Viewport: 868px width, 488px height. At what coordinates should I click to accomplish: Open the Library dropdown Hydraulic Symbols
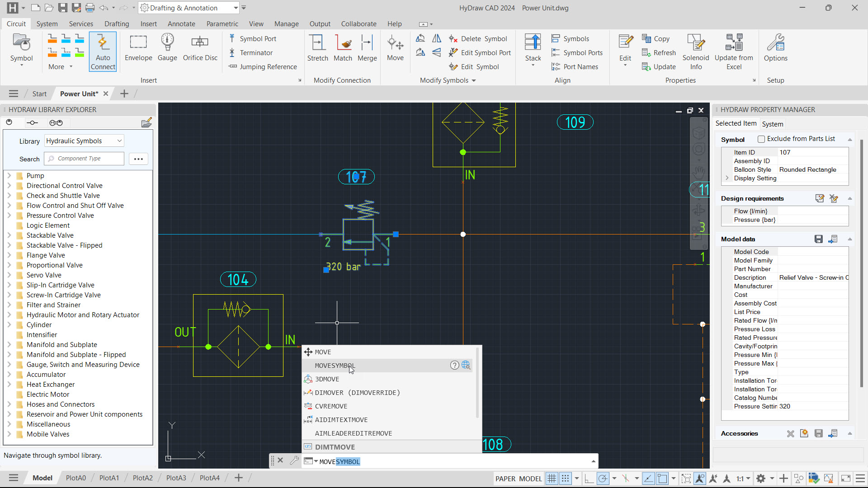[x=84, y=141]
